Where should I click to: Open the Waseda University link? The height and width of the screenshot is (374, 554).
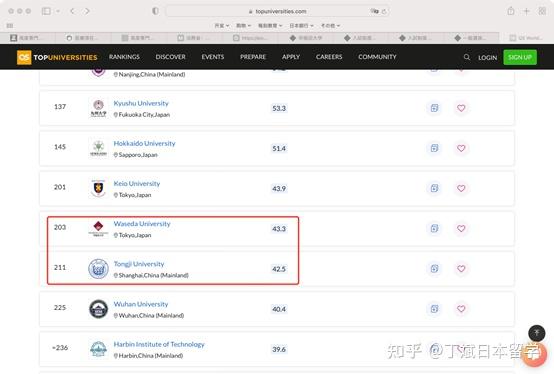click(x=142, y=224)
